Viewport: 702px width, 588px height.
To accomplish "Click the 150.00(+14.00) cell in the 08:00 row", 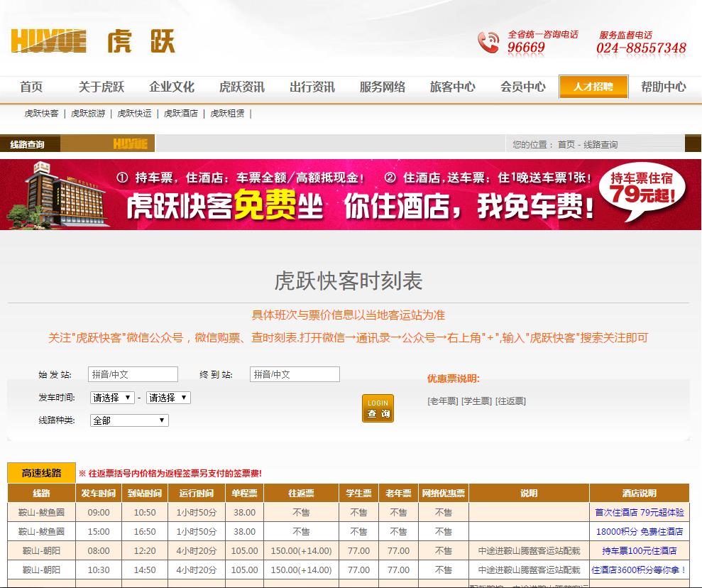I will 301,551.
